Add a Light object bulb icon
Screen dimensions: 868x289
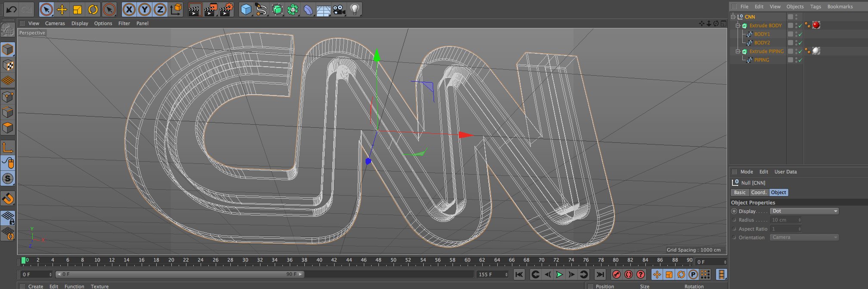click(x=354, y=9)
